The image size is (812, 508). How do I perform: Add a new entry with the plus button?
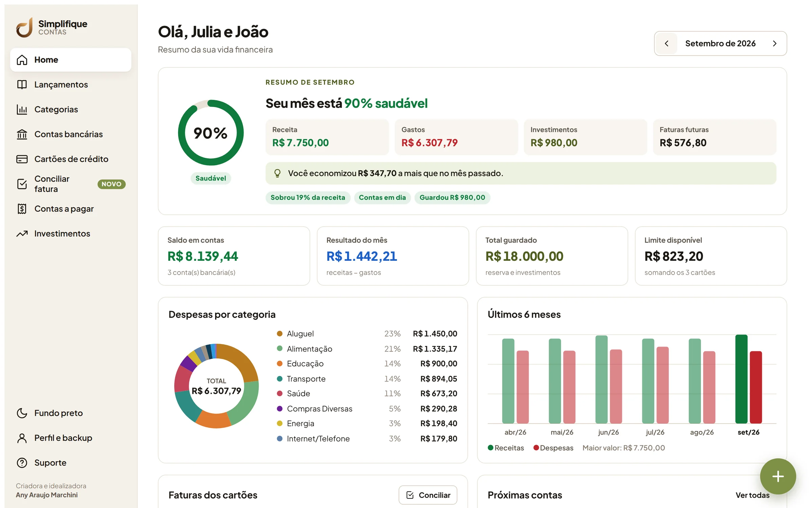778,477
